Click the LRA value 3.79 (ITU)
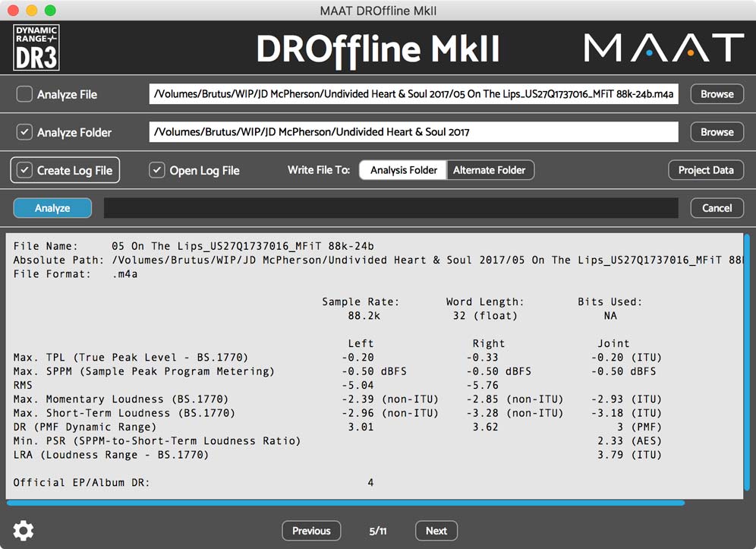Image resolution: width=756 pixels, height=549 pixels. pyautogui.click(x=629, y=455)
